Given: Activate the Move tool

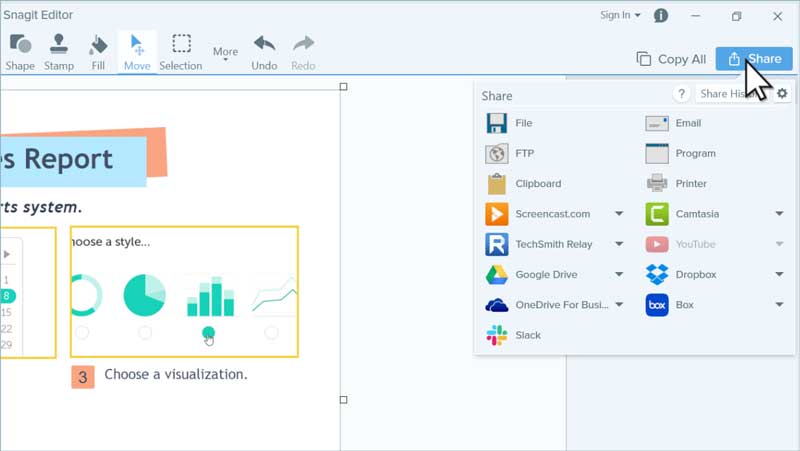Looking at the screenshot, I should pos(137,53).
